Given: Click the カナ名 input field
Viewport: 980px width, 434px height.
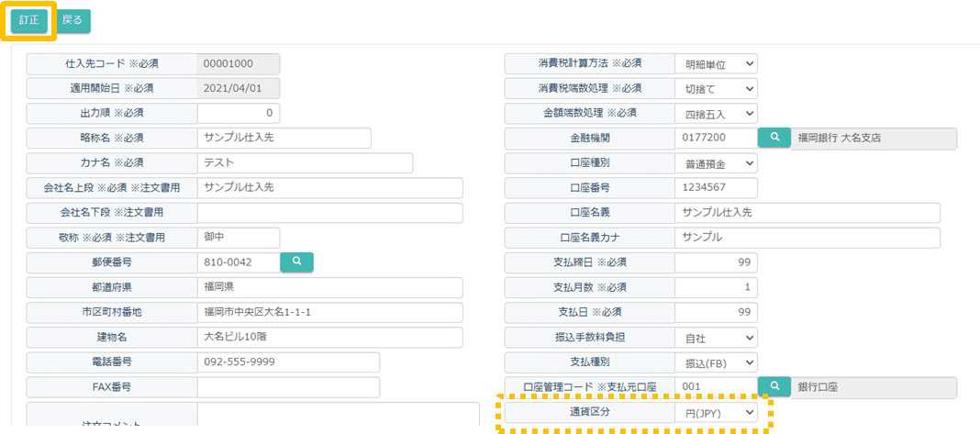Looking at the screenshot, I should coord(305,163).
